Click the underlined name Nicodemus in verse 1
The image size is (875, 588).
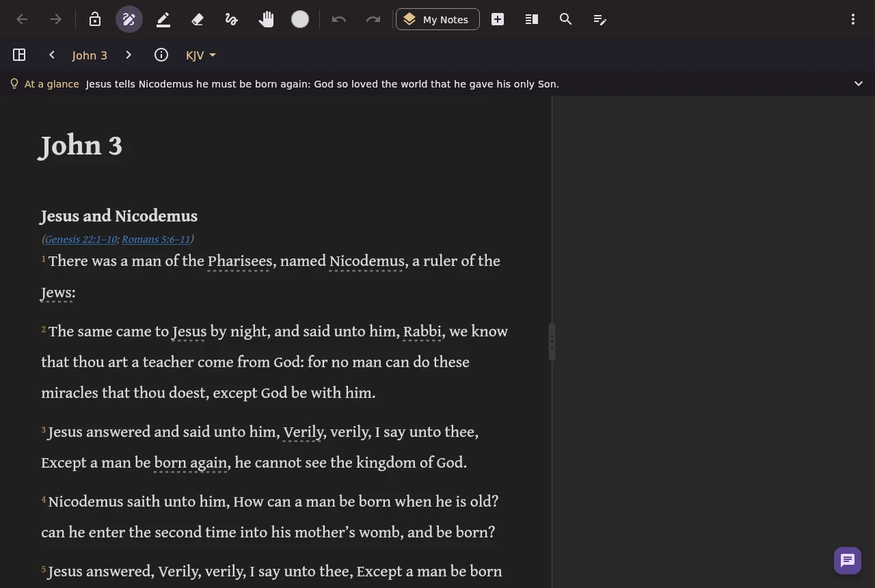coord(367,261)
